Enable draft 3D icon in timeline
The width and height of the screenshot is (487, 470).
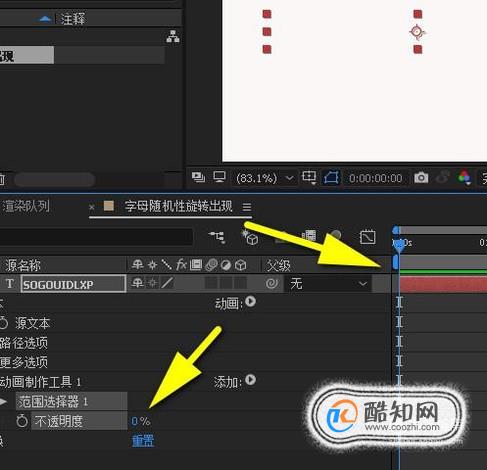click(250, 237)
